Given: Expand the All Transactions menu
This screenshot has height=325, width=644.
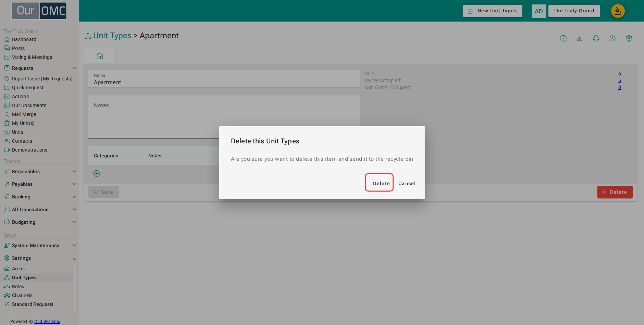Looking at the screenshot, I should point(39,209).
